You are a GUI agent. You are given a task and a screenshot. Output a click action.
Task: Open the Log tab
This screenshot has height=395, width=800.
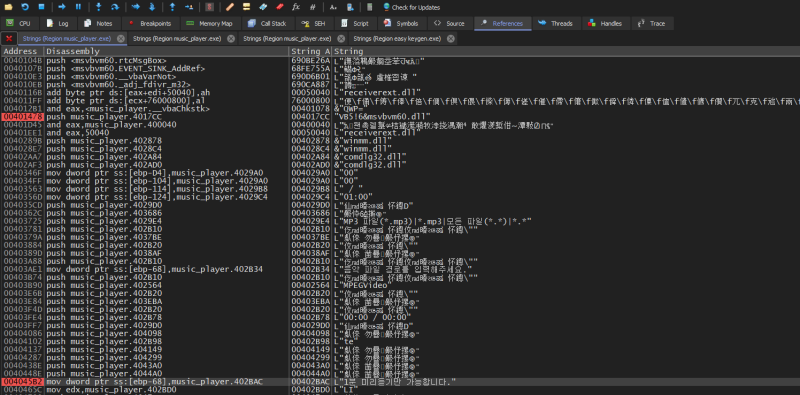pos(58,23)
